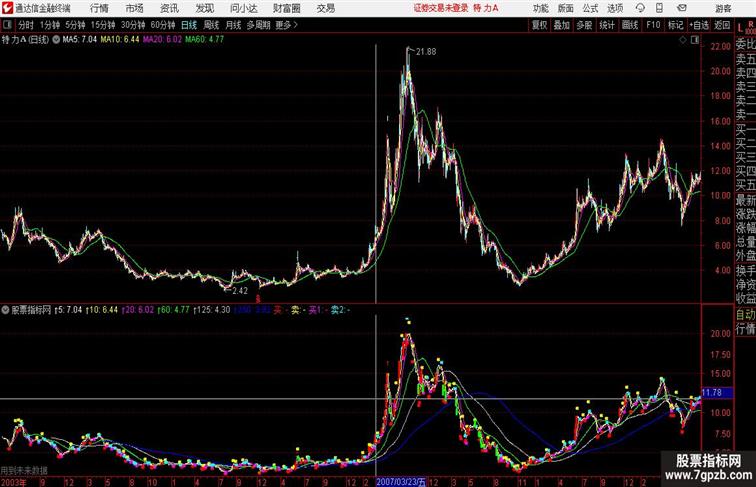Switch to 分时 chart period
This screenshot has height=487, width=756.
click(26, 25)
